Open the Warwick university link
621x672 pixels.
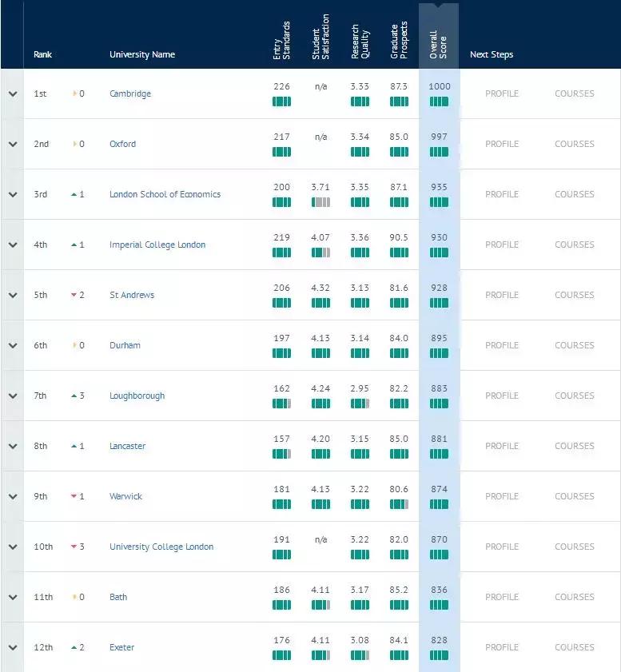point(125,496)
